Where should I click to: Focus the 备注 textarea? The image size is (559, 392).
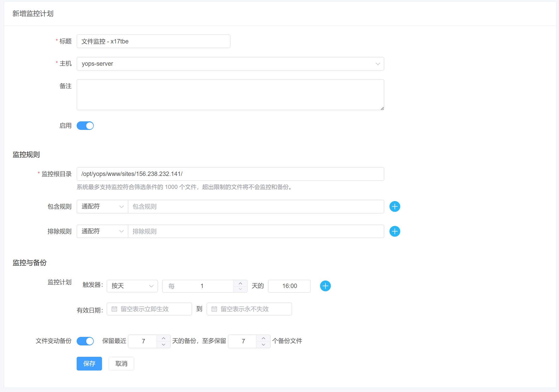click(x=230, y=95)
